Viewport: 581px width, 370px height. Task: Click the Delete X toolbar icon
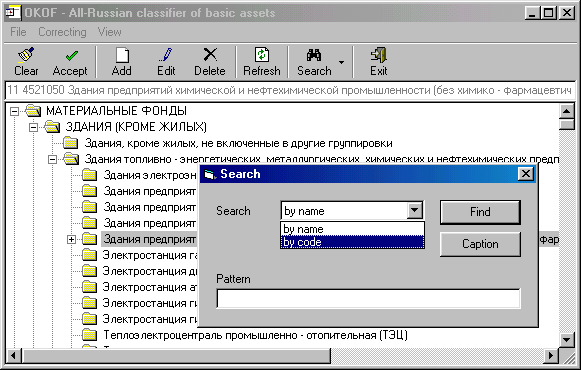[210, 54]
